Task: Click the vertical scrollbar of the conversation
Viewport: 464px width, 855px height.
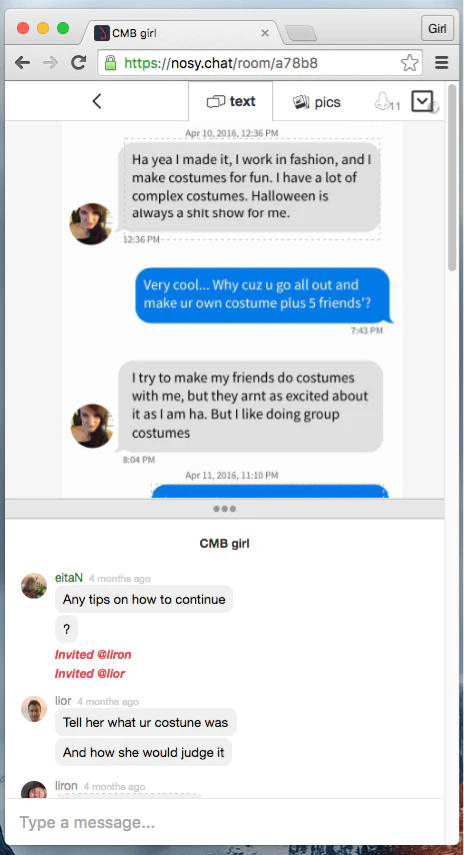Action: click(452, 177)
